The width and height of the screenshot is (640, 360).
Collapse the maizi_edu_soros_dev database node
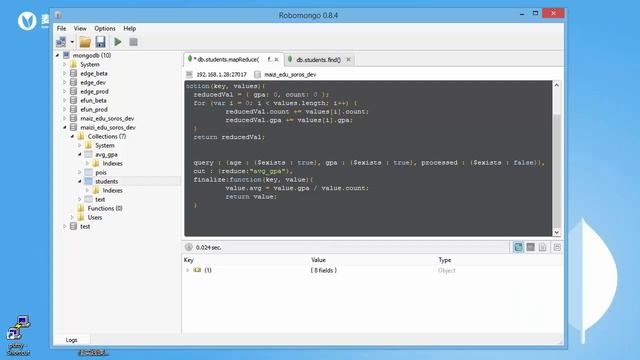[65, 127]
